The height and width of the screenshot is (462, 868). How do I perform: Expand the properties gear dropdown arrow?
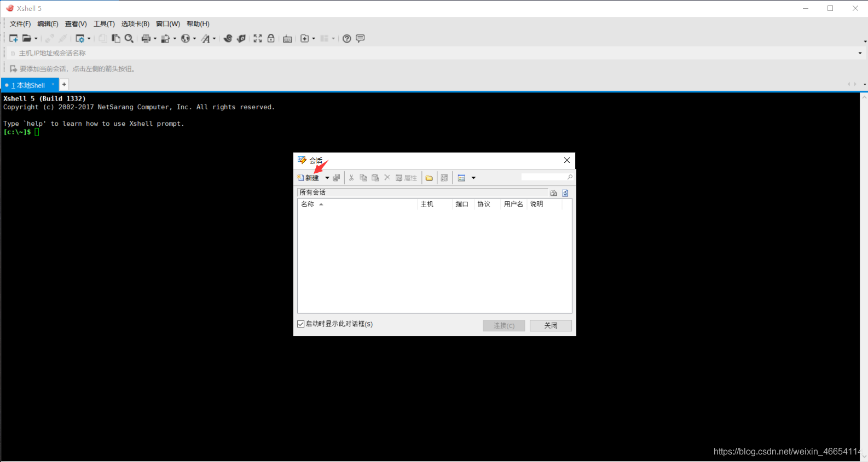pyautogui.click(x=89, y=38)
